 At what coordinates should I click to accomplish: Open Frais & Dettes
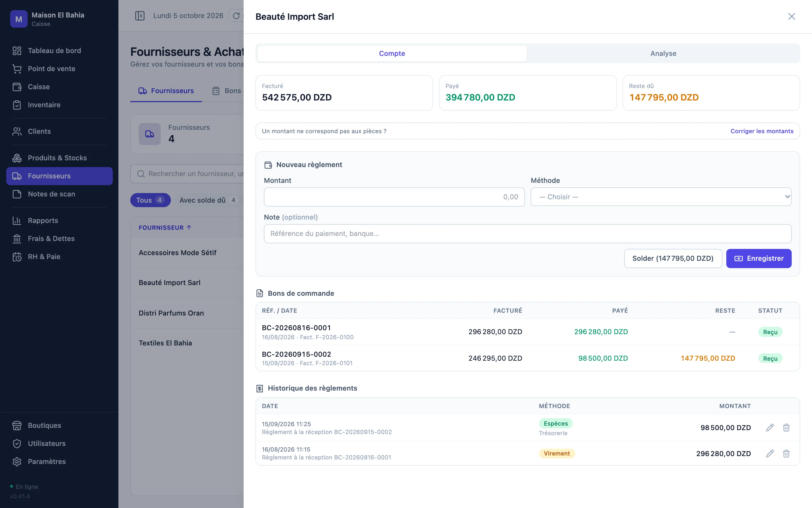59,238
